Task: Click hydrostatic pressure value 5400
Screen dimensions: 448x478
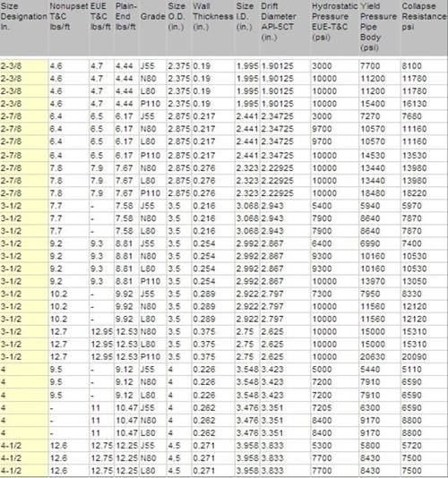Action: point(322,206)
